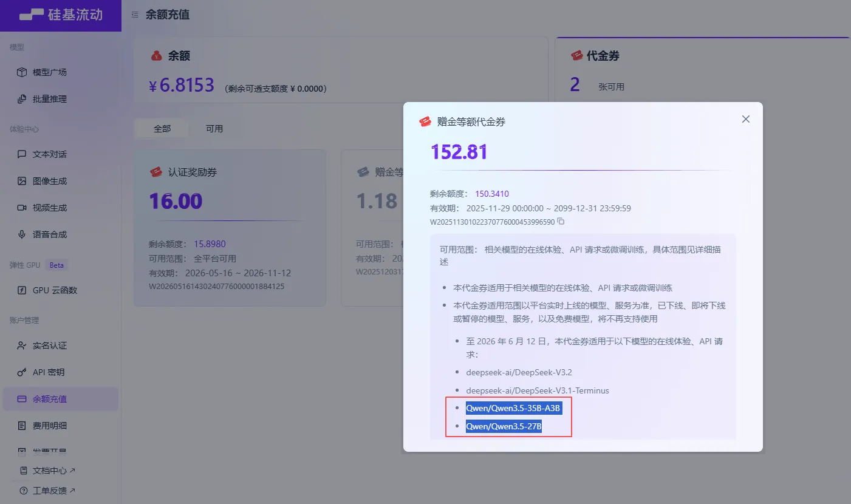This screenshot has height=504, width=851.
Task: Open API 密钥 via its key icon
Action: [22, 372]
